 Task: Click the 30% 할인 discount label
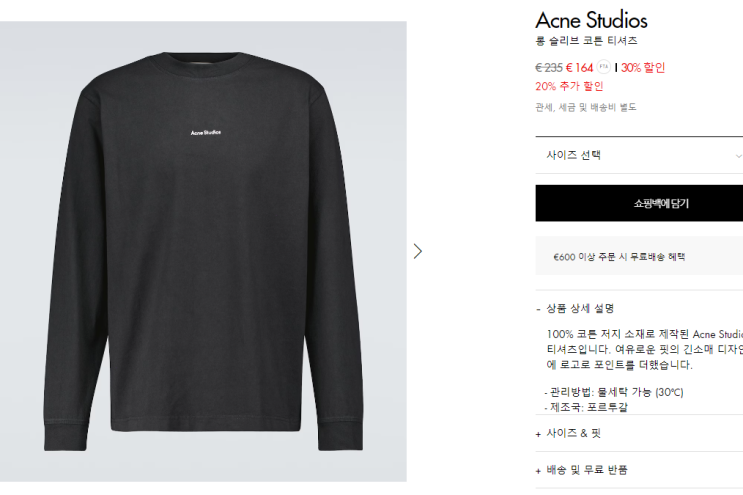pos(643,68)
